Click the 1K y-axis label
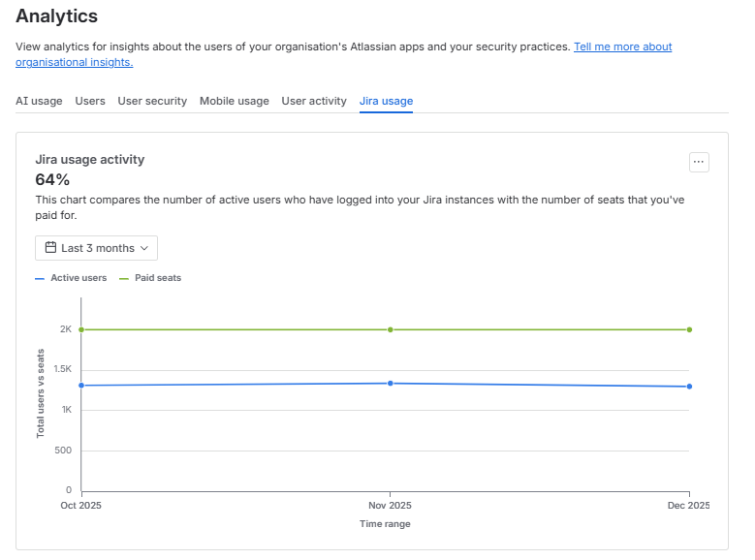Viewport: 755px width, 560px height. pos(67,410)
